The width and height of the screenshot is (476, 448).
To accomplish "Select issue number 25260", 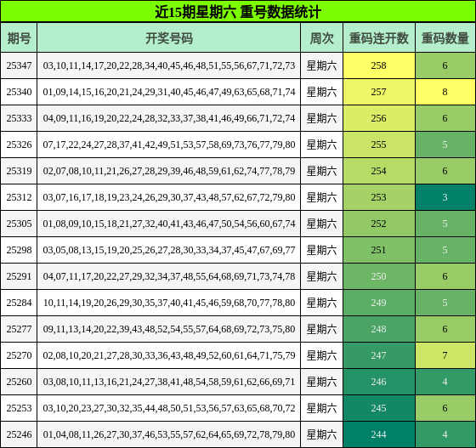I will coord(19,382).
